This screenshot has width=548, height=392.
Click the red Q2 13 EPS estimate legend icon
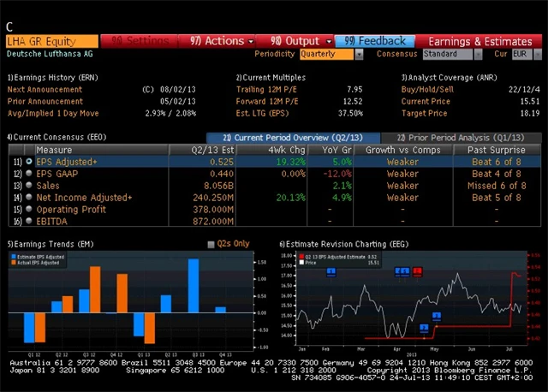302,257
